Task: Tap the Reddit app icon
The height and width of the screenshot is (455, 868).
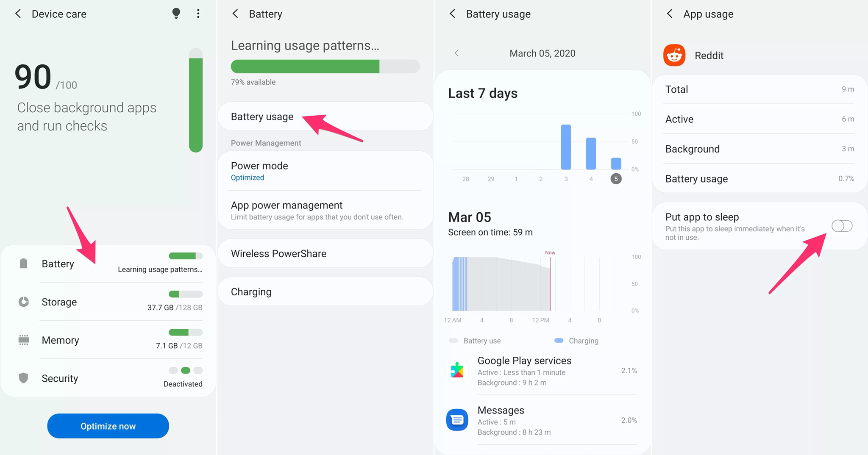Action: coord(674,55)
